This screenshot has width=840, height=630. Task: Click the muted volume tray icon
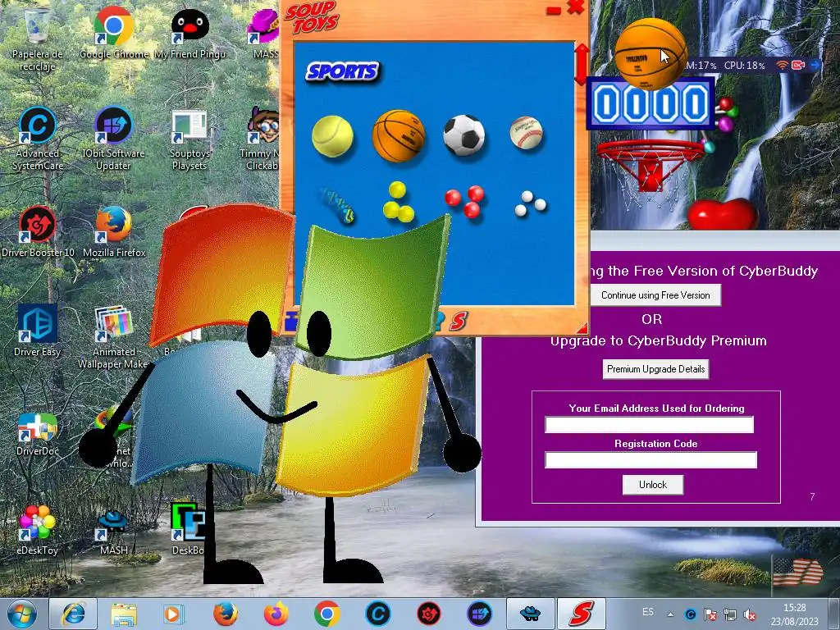point(751,615)
